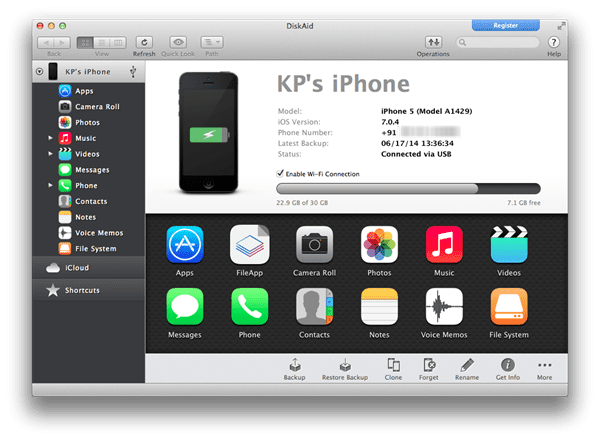
Task: Open Voice Memos icon in the grid
Action: click(x=444, y=306)
